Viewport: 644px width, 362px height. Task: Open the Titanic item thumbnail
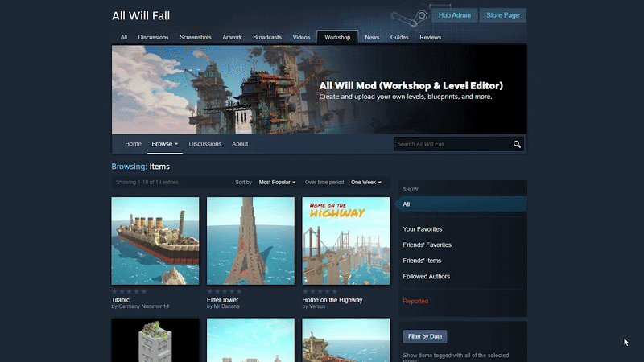[x=155, y=241]
